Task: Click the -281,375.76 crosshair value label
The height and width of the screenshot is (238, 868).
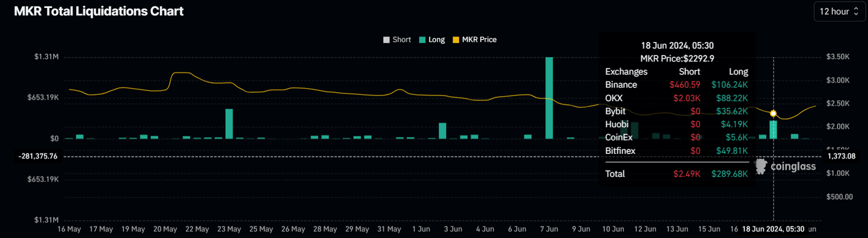Action: [38, 156]
